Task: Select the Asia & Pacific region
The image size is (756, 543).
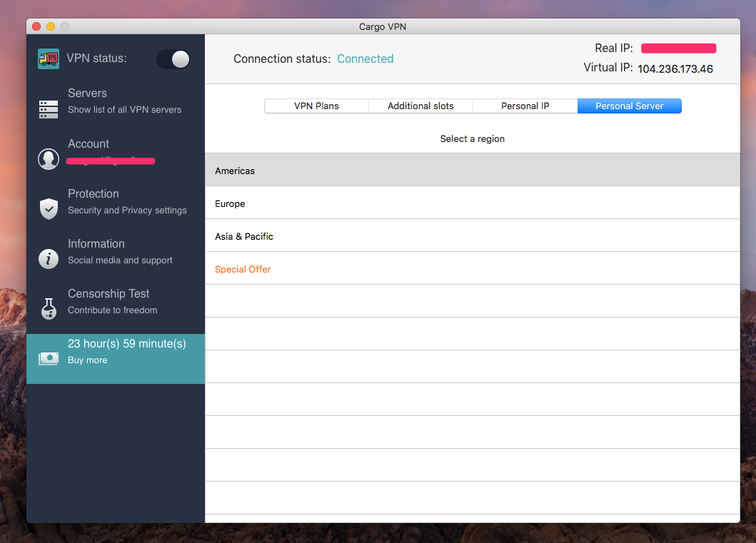Action: pyautogui.click(x=473, y=235)
